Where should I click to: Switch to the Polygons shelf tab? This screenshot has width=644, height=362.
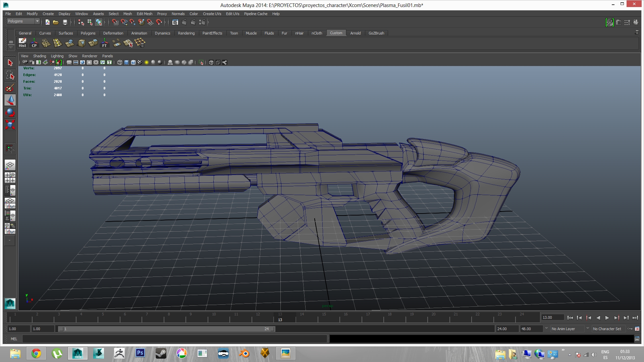click(x=88, y=33)
